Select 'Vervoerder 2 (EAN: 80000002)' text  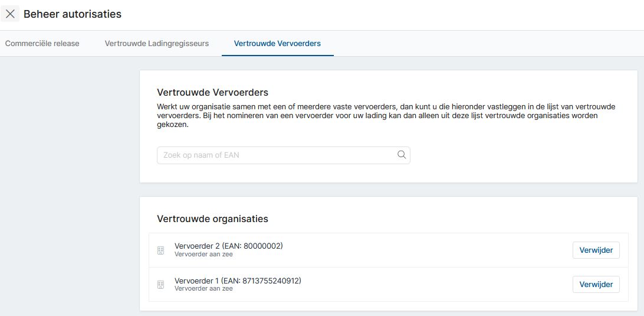coord(229,246)
